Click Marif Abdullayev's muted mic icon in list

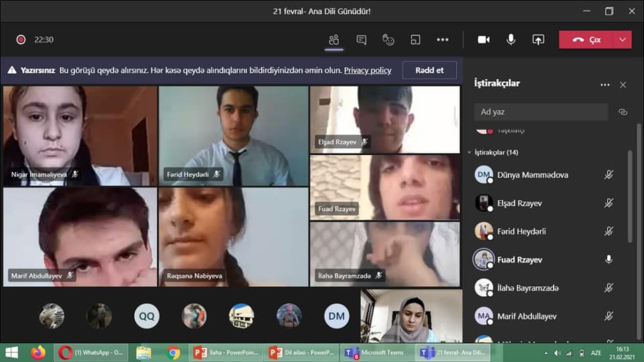pyautogui.click(x=608, y=316)
